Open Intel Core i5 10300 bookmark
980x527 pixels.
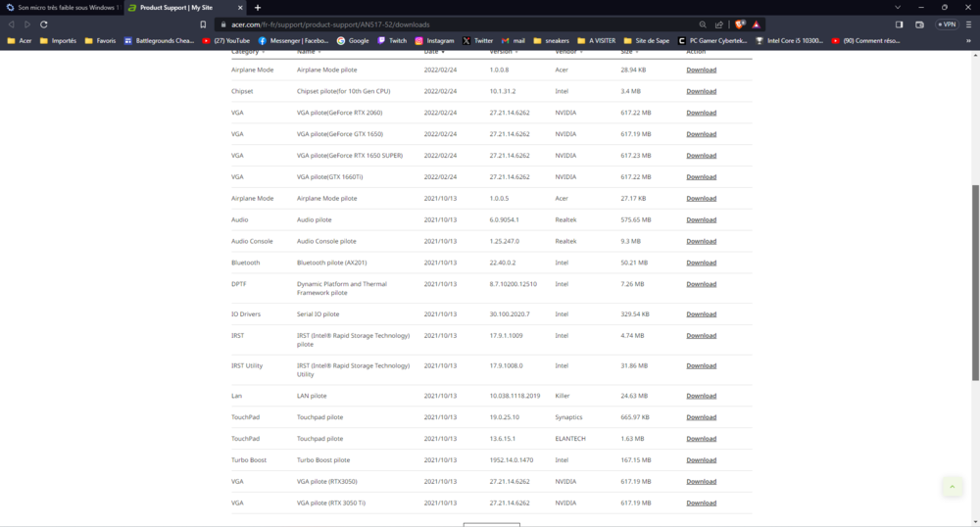pos(789,40)
